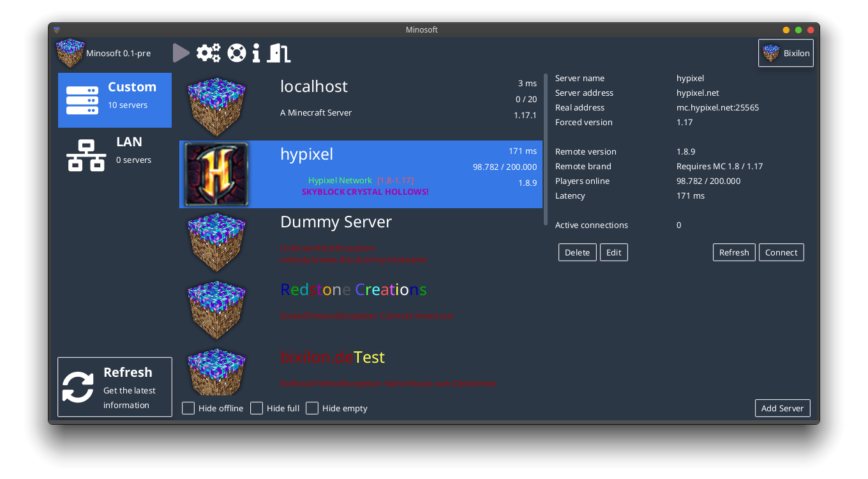Click the lifebuoy help icon

coord(237,53)
